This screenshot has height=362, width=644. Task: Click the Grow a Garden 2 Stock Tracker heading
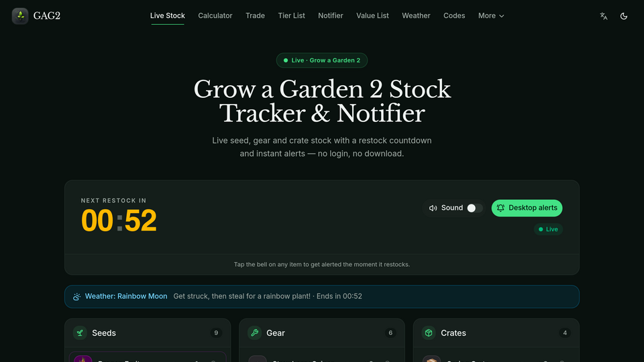pyautogui.click(x=322, y=101)
